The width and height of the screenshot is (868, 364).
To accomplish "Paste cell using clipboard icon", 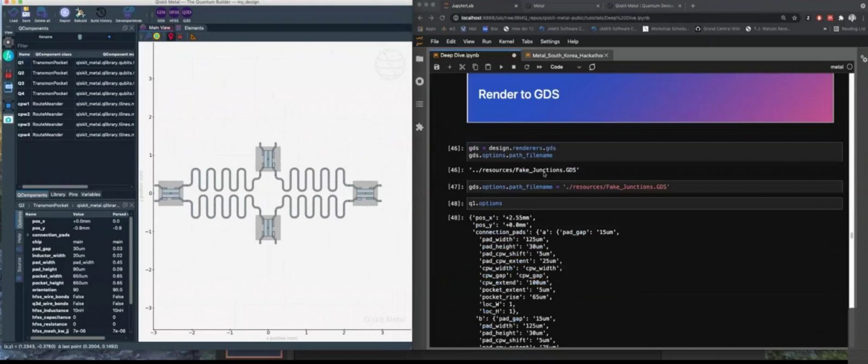I will click(488, 67).
